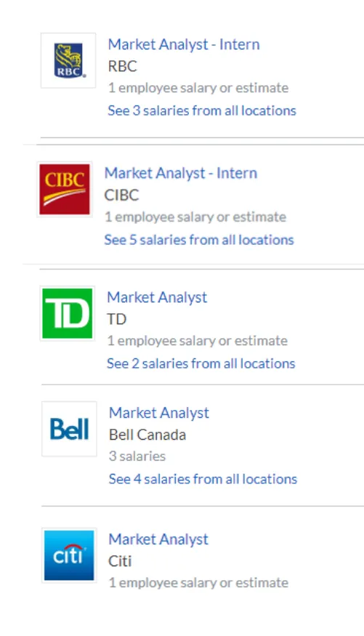Open Bell Canada's Market Analyst title

159,413
